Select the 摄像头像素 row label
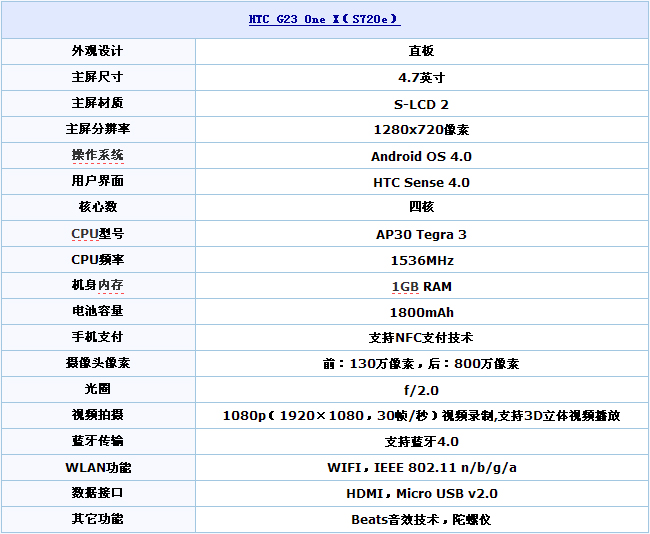Viewport: 650px width, 534px height. point(98,363)
